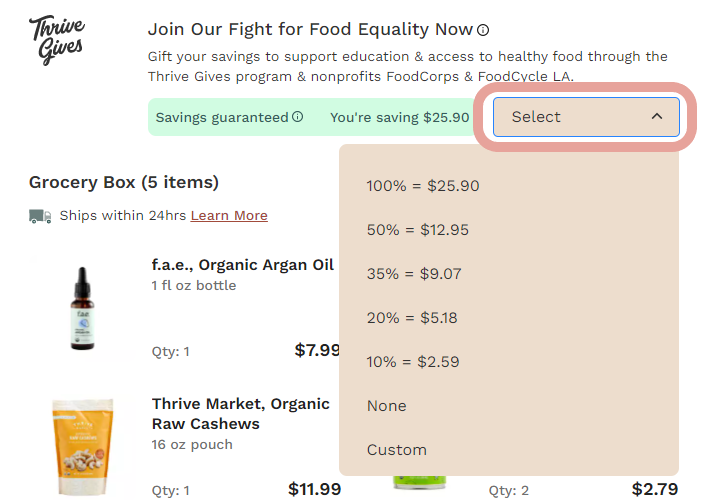Click info icon beside Food Equality heading
The width and height of the screenshot is (707, 500).
(x=483, y=30)
